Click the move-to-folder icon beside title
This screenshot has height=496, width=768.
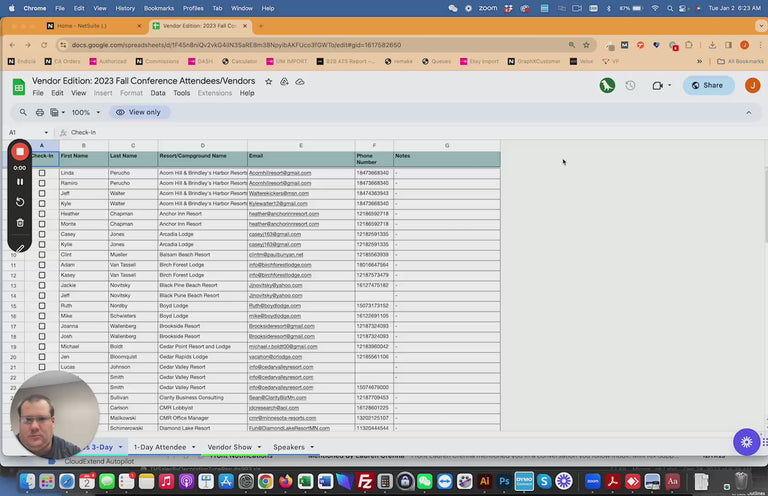(x=284, y=82)
